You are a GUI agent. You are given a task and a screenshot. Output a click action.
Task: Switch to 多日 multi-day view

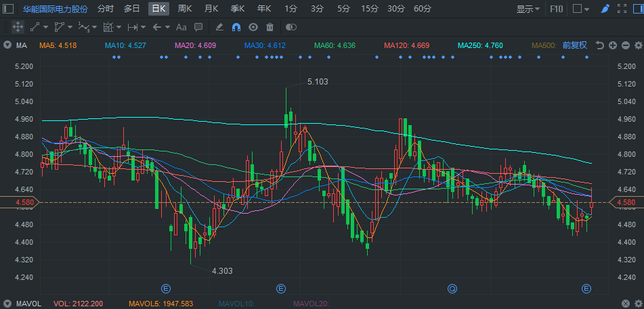(132, 9)
